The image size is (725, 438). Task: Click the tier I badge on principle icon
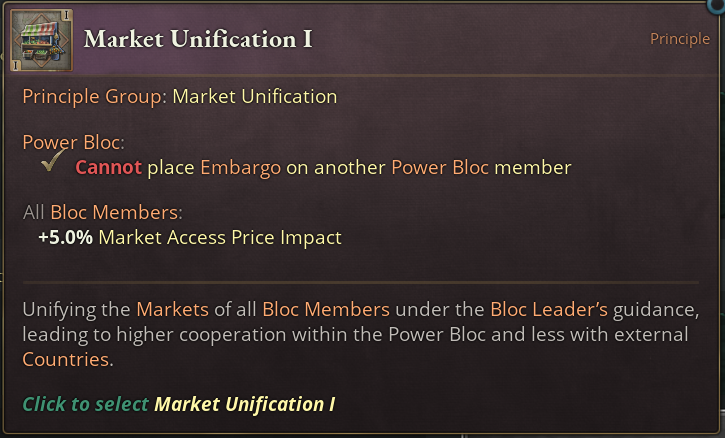pyautogui.click(x=64, y=15)
